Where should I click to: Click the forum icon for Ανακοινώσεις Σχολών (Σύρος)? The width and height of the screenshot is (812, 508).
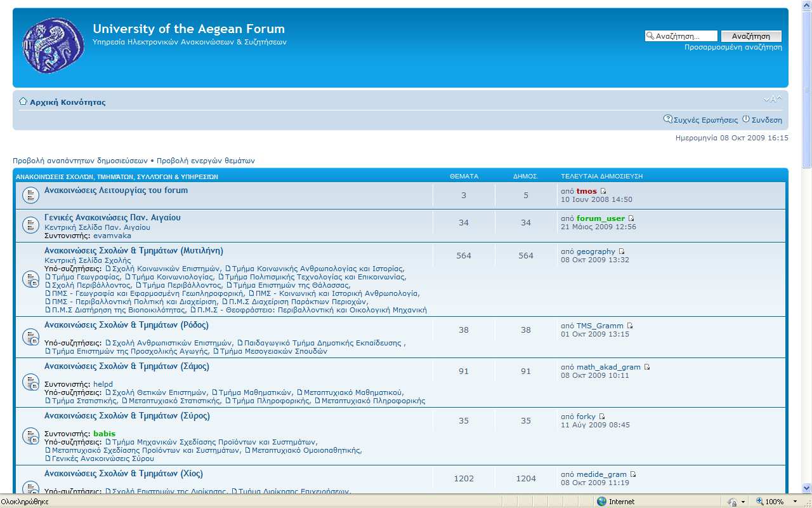click(31, 436)
